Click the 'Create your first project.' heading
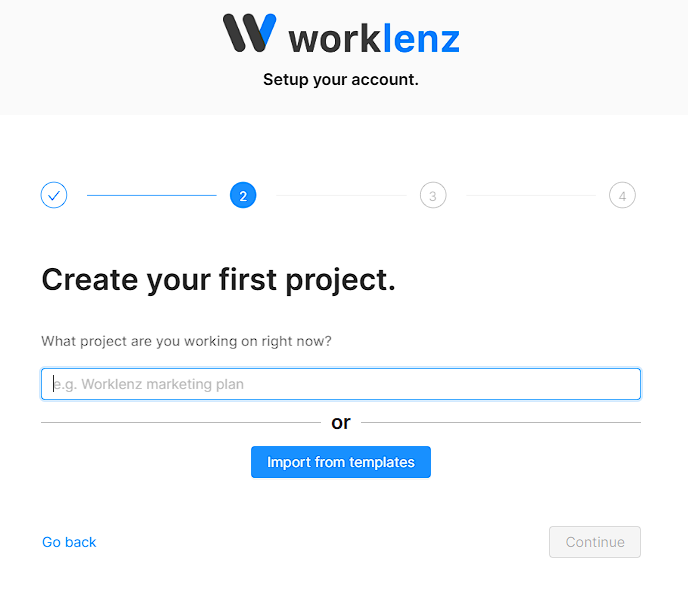Image resolution: width=688 pixels, height=597 pixels. [218, 280]
